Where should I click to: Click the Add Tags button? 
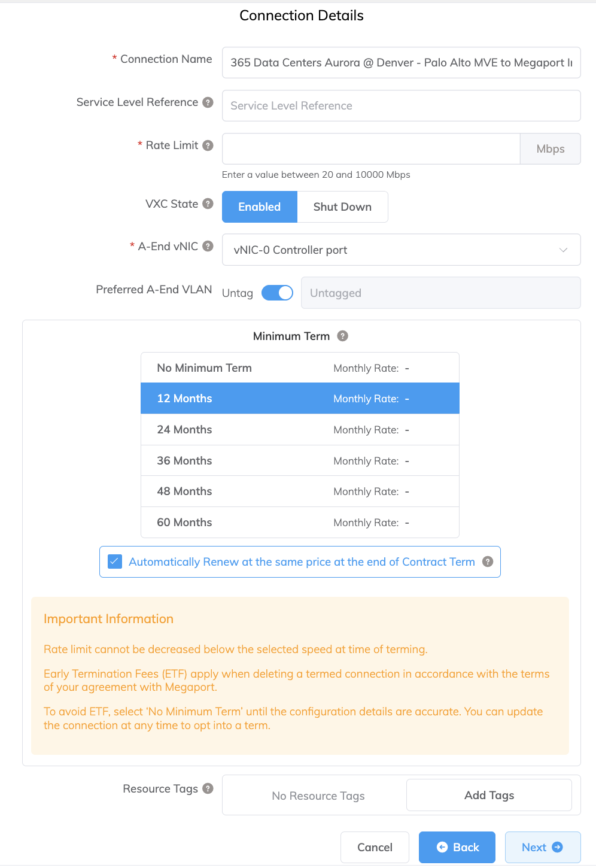point(489,794)
